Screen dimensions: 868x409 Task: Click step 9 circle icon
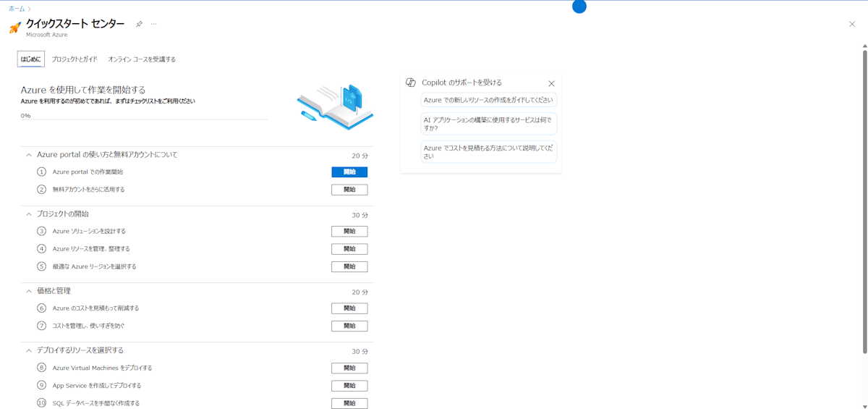pos(41,385)
